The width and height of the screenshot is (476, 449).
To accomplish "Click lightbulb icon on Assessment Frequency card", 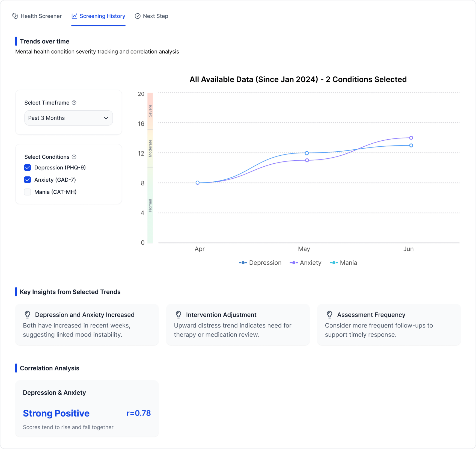I will tap(329, 315).
